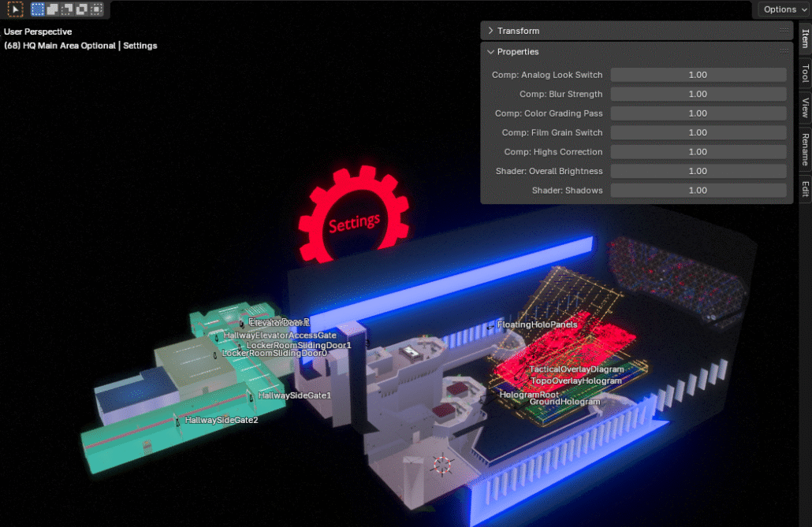
Task: Choose the Intersect Selection mode icon
Action: coord(96,9)
